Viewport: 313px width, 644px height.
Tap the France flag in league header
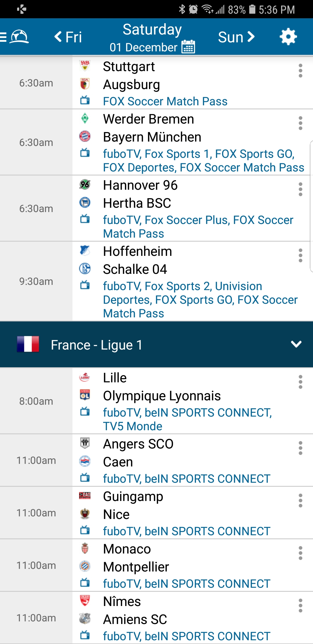coord(28,344)
